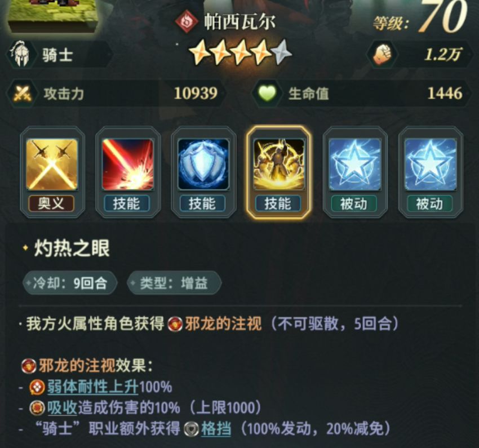Tap the green heart 生命值 icon
479x448 pixels.
267,93
